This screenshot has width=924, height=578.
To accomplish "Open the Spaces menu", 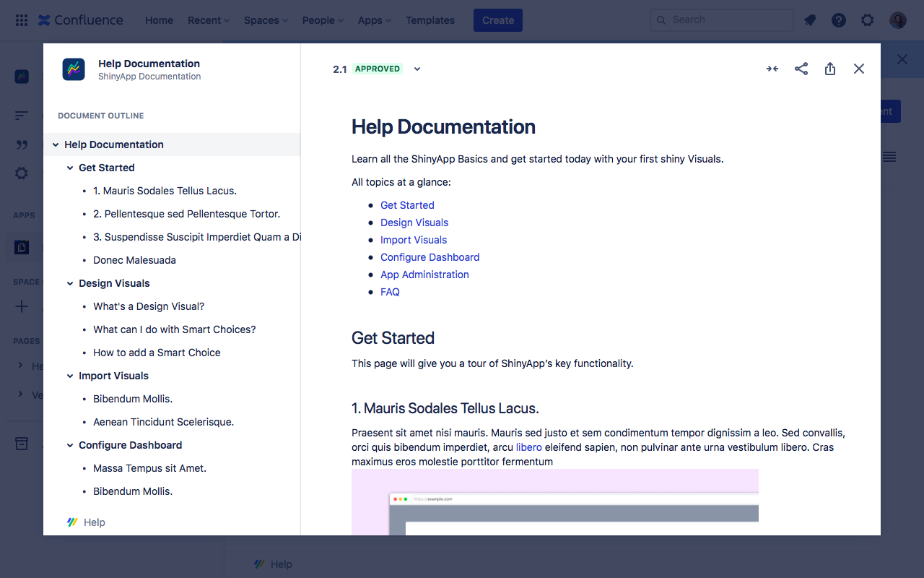I will (266, 20).
